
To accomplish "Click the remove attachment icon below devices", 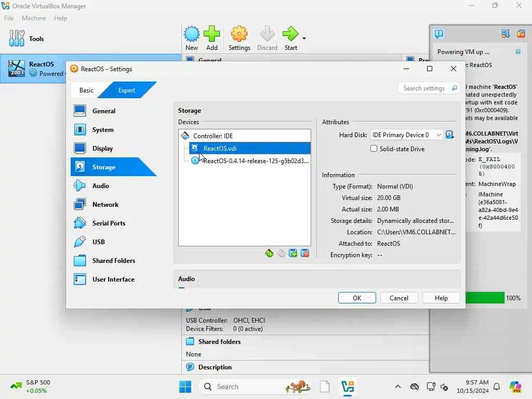I will tap(305, 253).
